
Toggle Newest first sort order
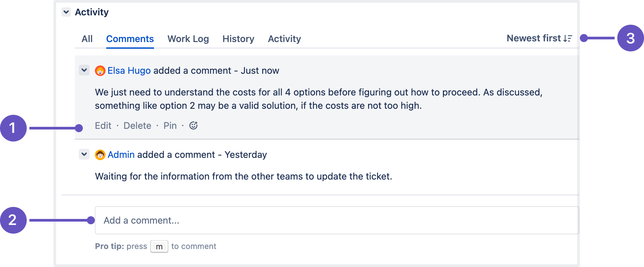click(x=533, y=38)
